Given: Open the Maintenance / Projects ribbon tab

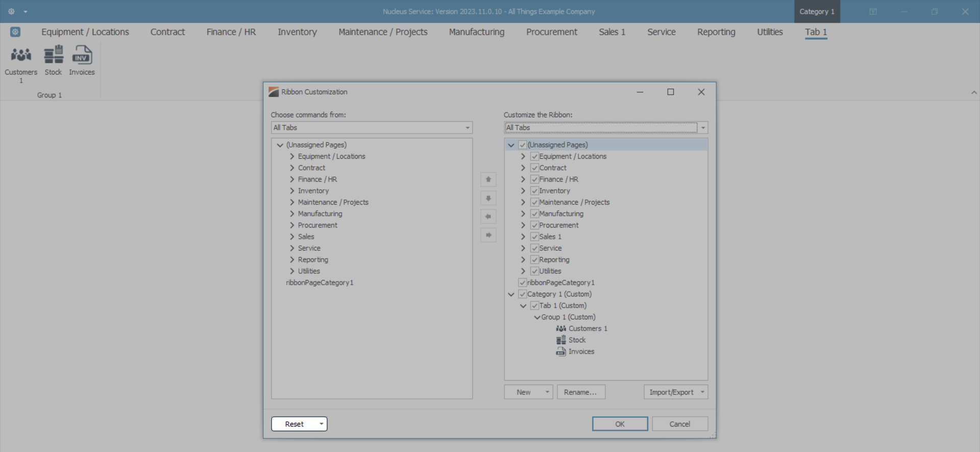Looking at the screenshot, I should click(383, 32).
